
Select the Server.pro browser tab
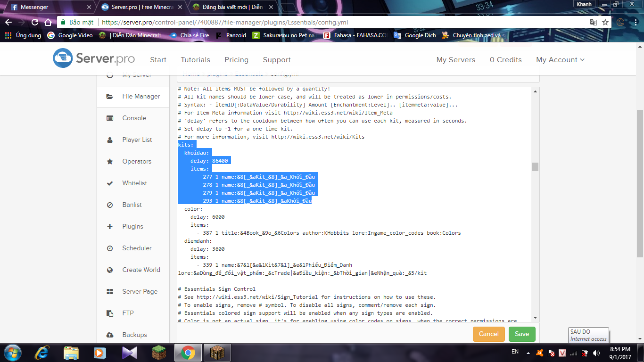pos(141,7)
